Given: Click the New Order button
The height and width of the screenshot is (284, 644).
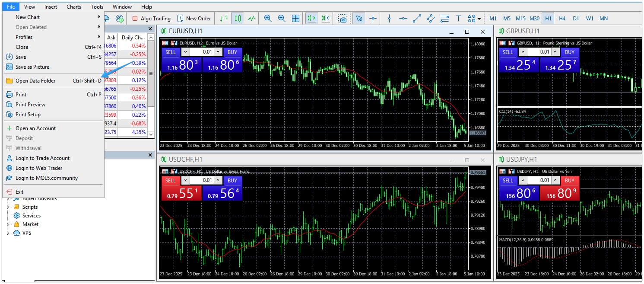Looking at the screenshot, I should 194,18.
